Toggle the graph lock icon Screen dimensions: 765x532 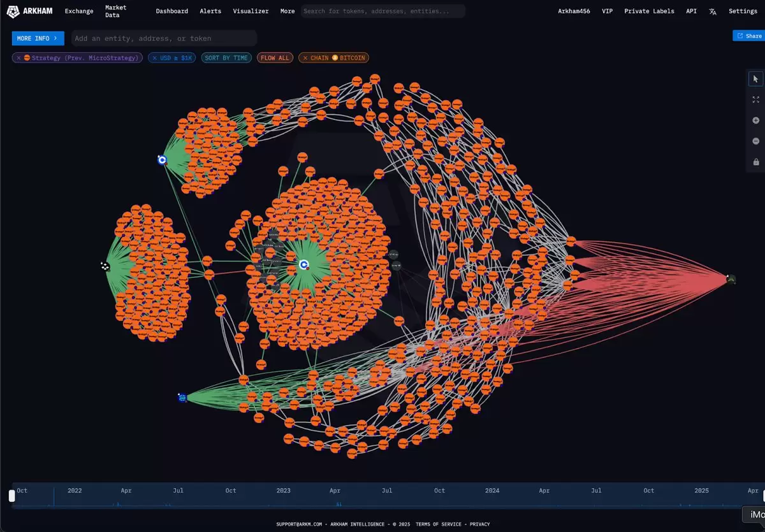click(755, 162)
